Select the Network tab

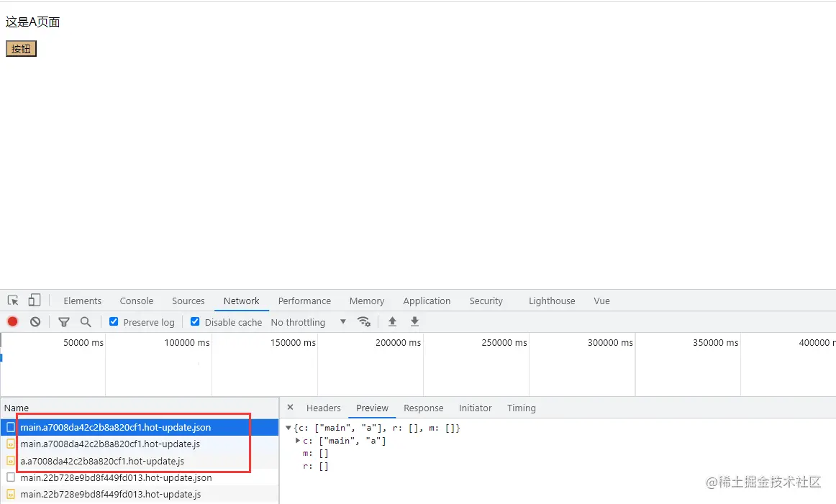pyautogui.click(x=242, y=301)
